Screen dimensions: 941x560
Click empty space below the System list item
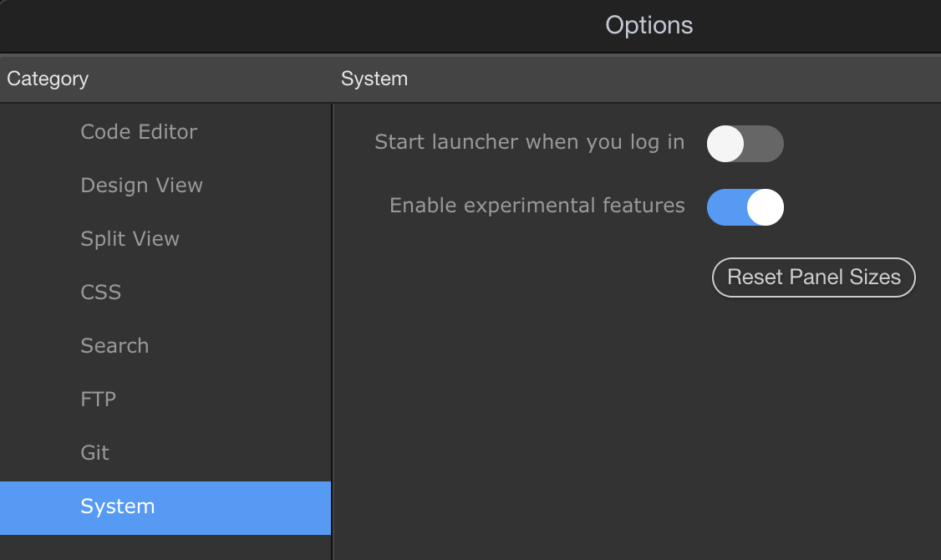pos(165,547)
